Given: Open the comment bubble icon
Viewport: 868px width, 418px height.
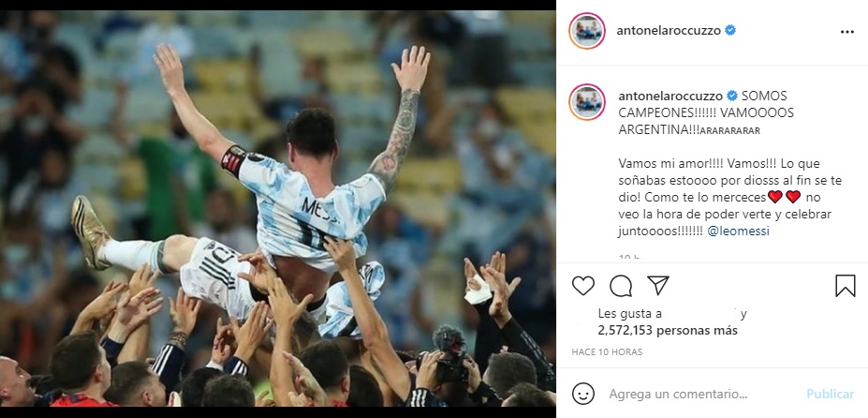Looking at the screenshot, I should click(621, 286).
